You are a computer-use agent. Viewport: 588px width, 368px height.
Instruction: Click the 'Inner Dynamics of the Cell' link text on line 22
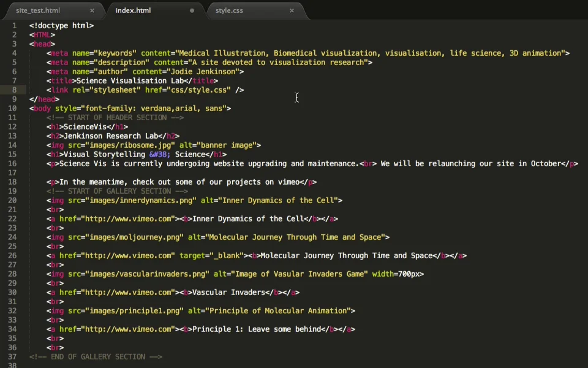coord(248,219)
